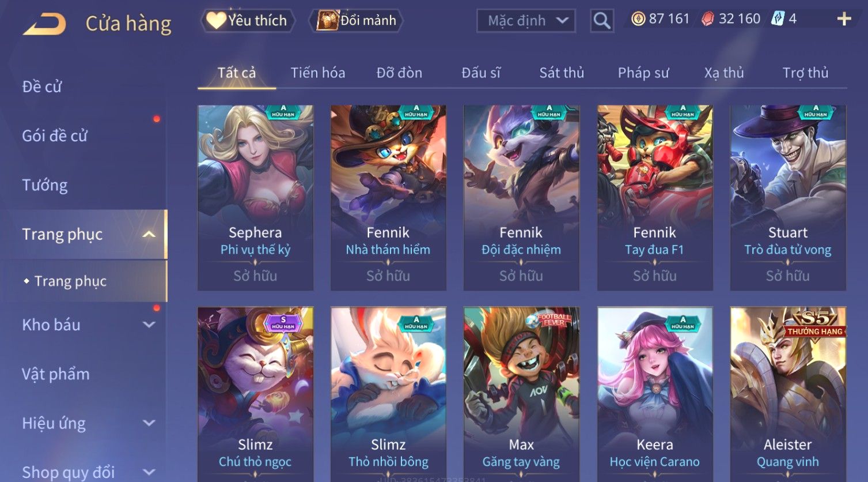Go to Gói đề cử
This screenshot has width=868, height=482.
(x=55, y=136)
